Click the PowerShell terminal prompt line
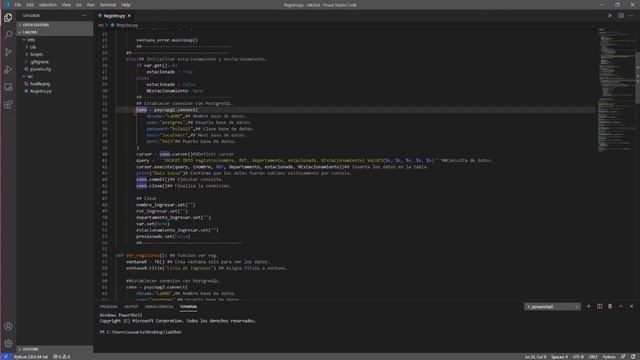640x360 pixels. 141,332
